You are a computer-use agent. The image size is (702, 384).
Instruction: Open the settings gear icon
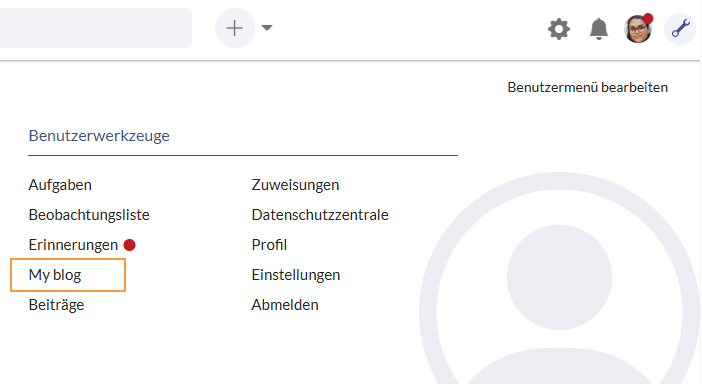click(x=559, y=30)
